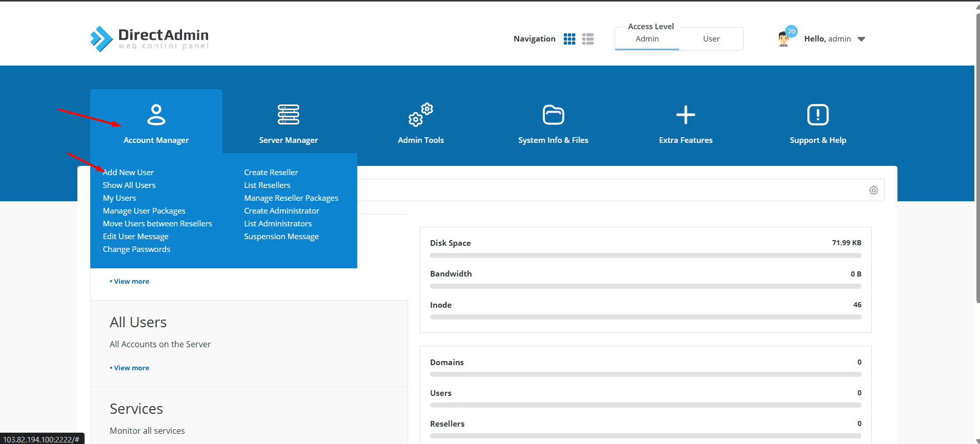
Task: Expand the Hello admin dropdown arrow
Action: (861, 39)
